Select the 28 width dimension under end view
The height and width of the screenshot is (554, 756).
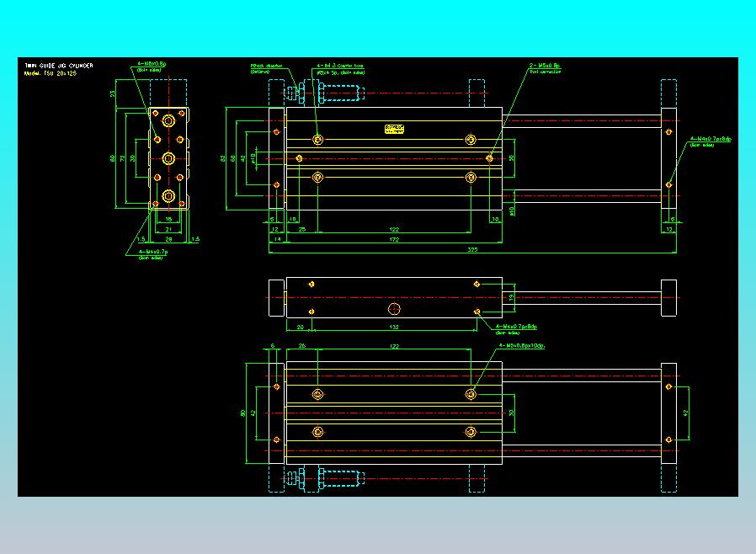168,239
